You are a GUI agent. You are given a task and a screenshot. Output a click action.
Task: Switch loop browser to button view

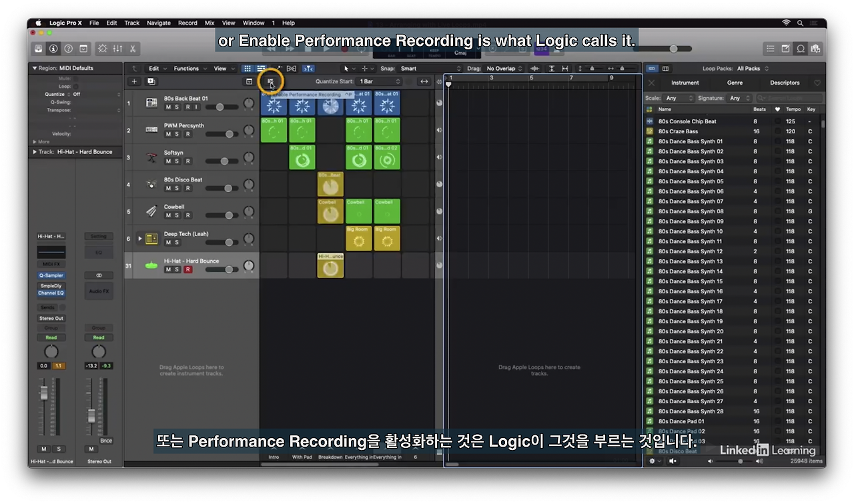(652, 68)
